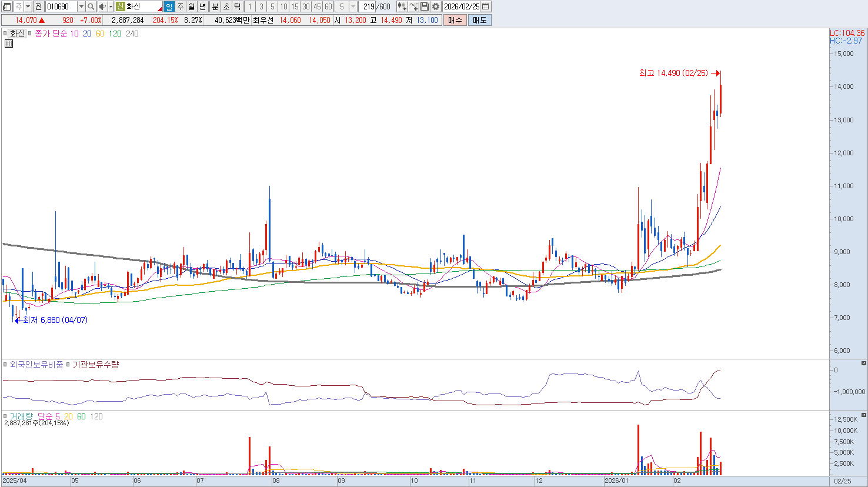Click the grid table icon below 화신 label
Image resolution: width=868 pixels, height=487 pixels.
pos(9,44)
